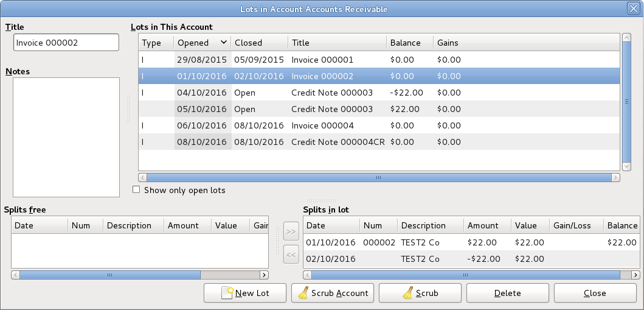The height and width of the screenshot is (310, 644).
Task: Sort lots by Opened column arrow
Action: [224, 43]
